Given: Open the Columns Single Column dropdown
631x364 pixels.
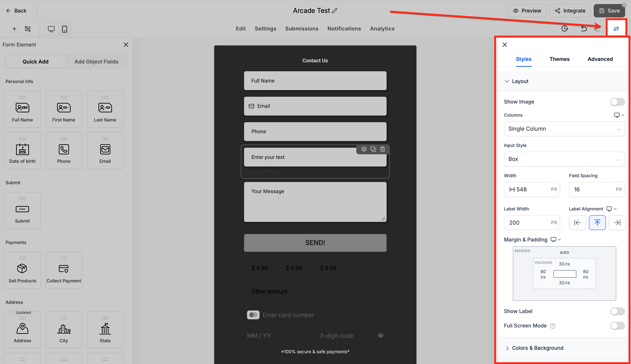Looking at the screenshot, I should (x=564, y=129).
